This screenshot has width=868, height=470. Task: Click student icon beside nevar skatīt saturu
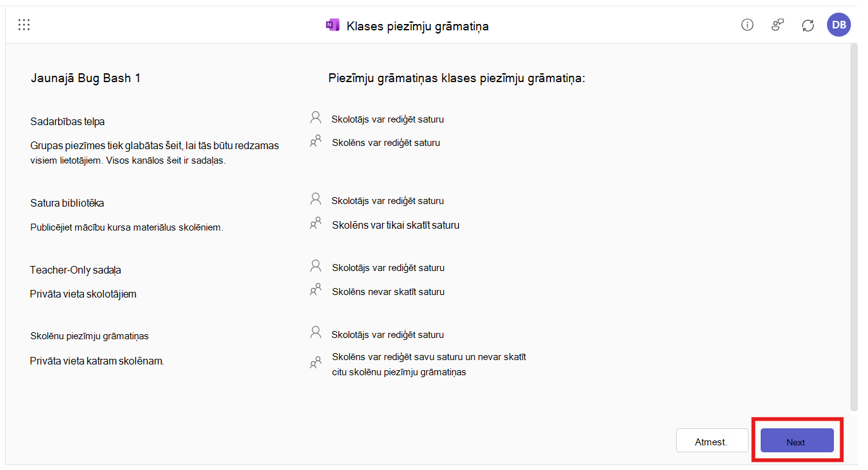pos(316,291)
